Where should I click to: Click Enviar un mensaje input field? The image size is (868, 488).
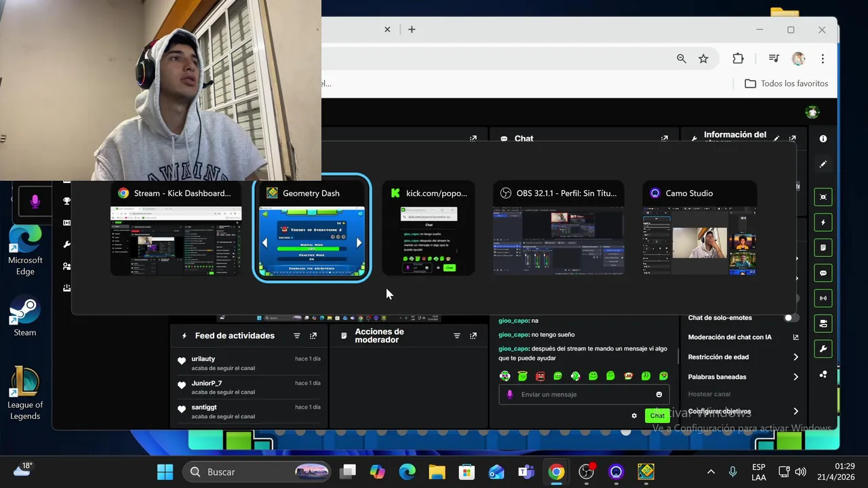click(x=584, y=394)
